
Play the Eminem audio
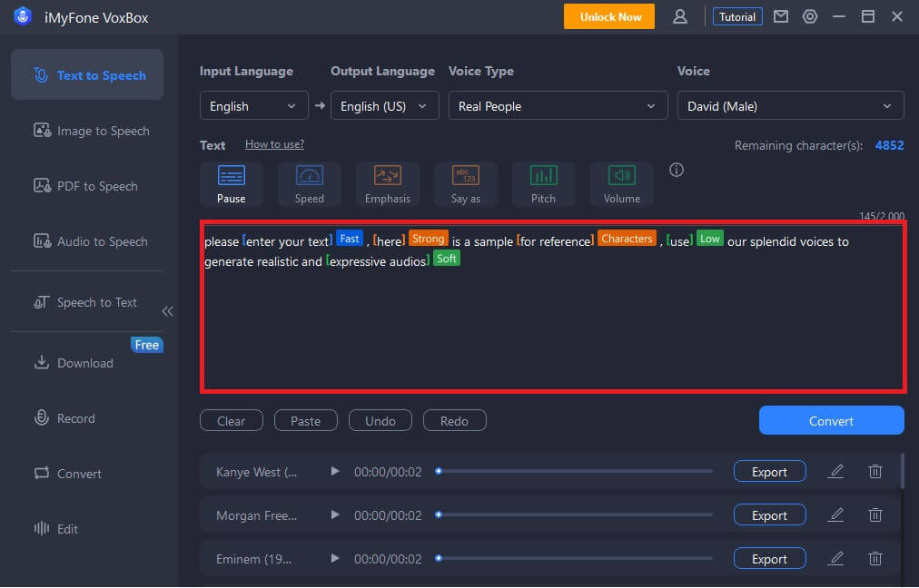coord(335,558)
